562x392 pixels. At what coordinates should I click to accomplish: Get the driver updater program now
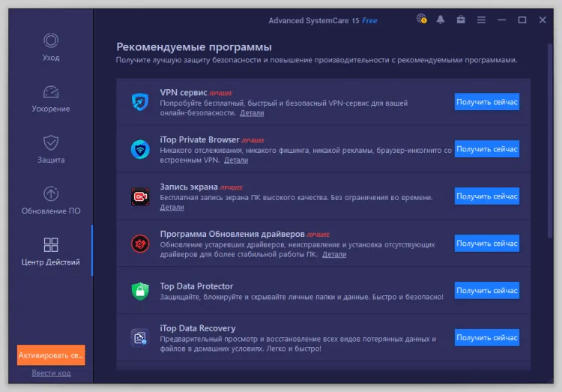pyautogui.click(x=487, y=243)
